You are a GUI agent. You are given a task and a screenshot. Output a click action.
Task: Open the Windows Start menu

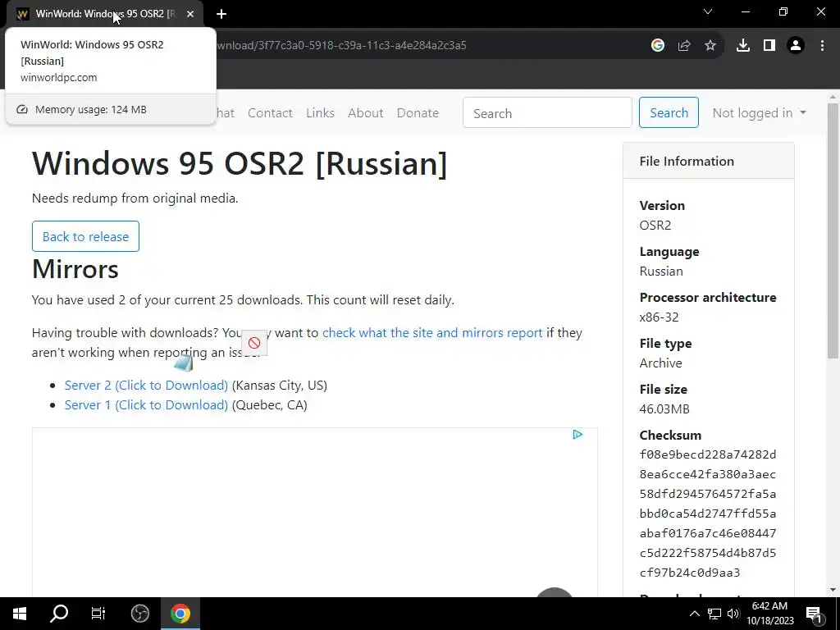(x=20, y=614)
